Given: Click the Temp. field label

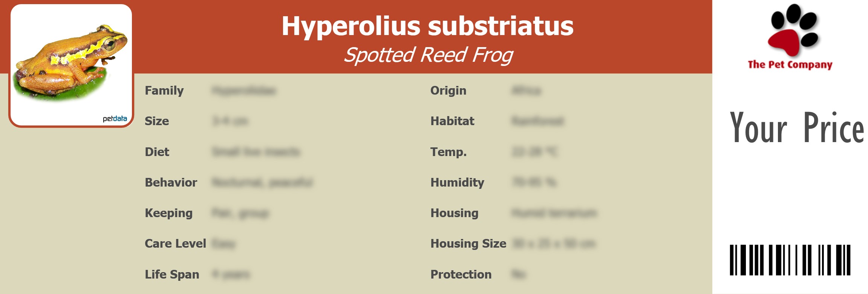Looking at the screenshot, I should tap(449, 152).
